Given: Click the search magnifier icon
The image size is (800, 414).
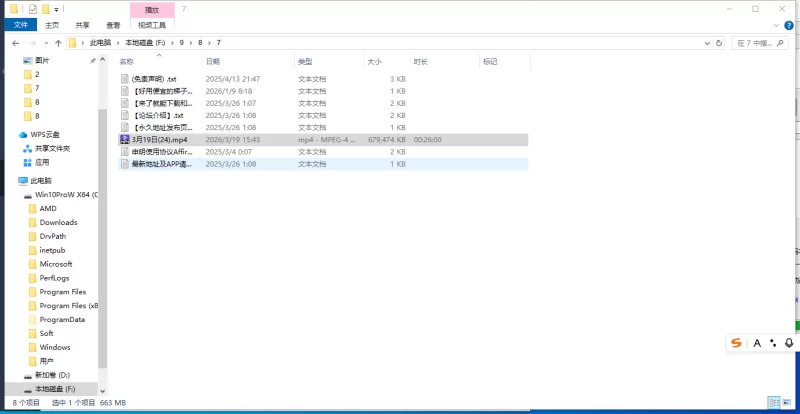Looking at the screenshot, I should click(779, 43).
